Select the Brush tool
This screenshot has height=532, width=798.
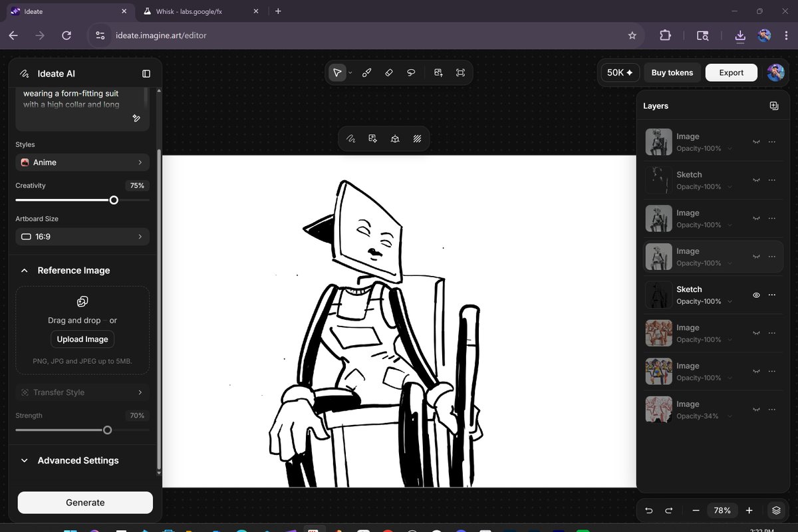(366, 72)
